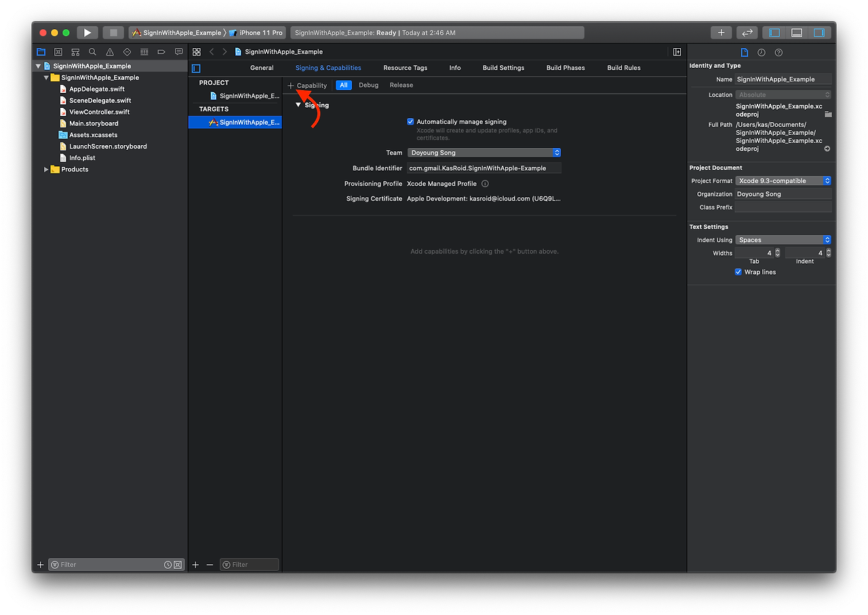Select the All configurations filter
868x615 pixels.
pyautogui.click(x=344, y=85)
